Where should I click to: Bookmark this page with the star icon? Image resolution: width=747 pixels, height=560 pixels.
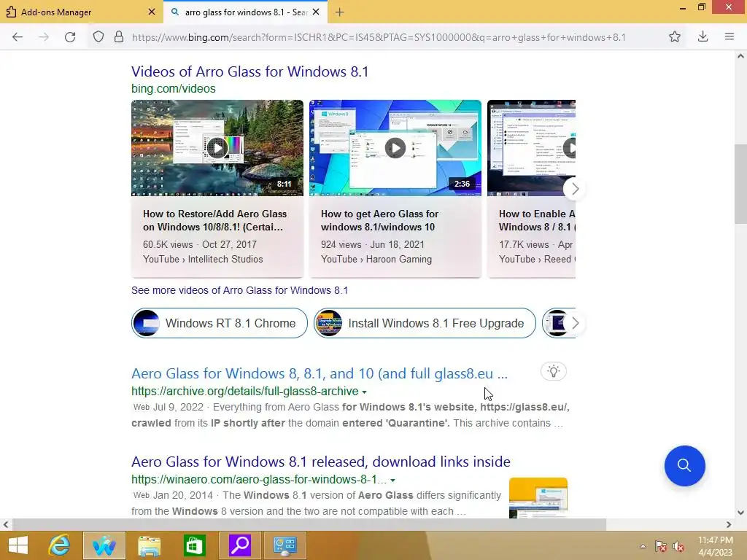click(674, 36)
